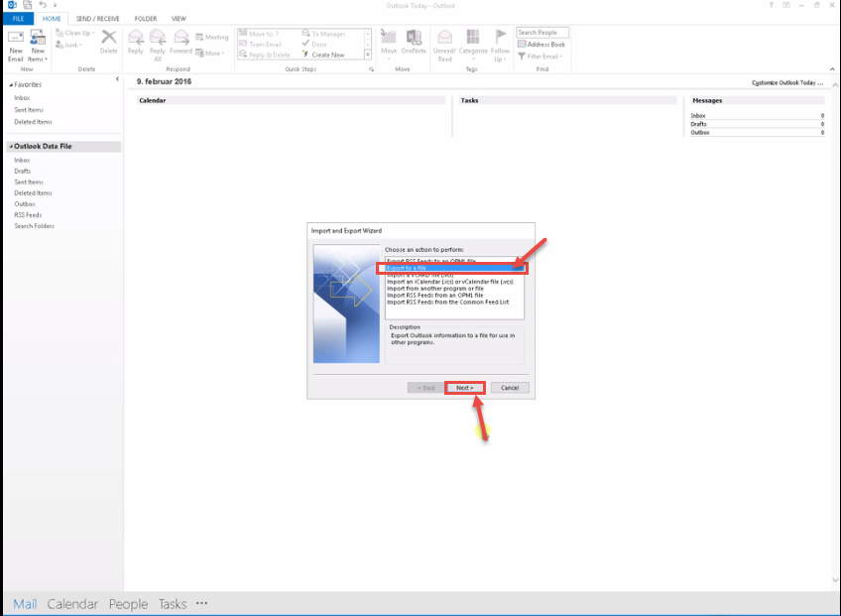The image size is (841, 616).
Task: Click the Send/Receive quick access icon
Action: (x=27, y=5)
